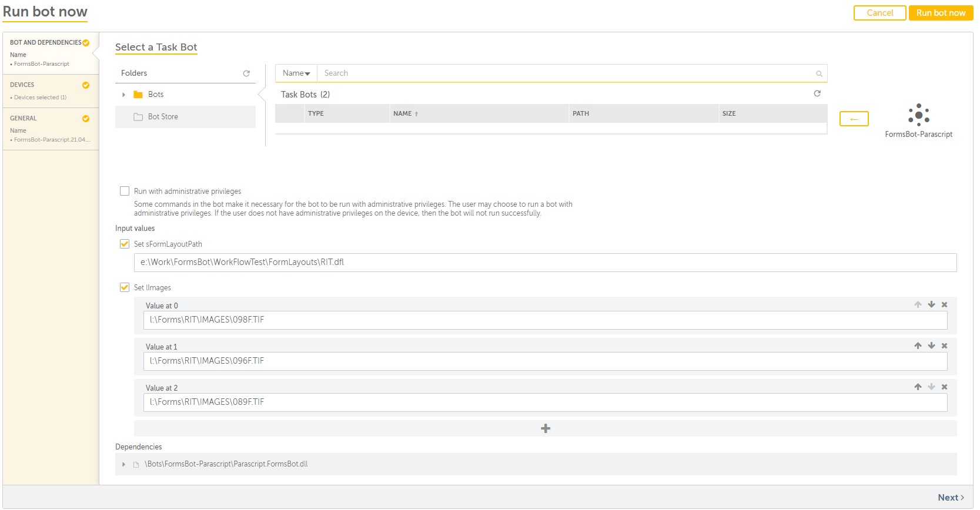Screen dimensions: 980x510
Task: Click the search magnifier icon
Action: [819, 73]
